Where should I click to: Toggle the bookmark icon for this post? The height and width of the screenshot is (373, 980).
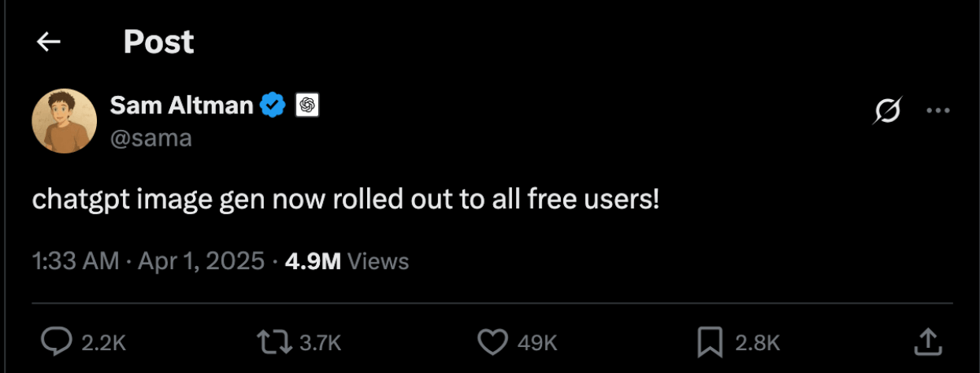(711, 342)
